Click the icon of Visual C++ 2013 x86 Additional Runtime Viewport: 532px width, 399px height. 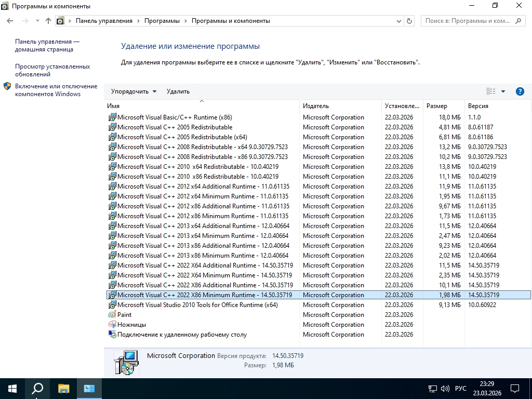point(112,245)
